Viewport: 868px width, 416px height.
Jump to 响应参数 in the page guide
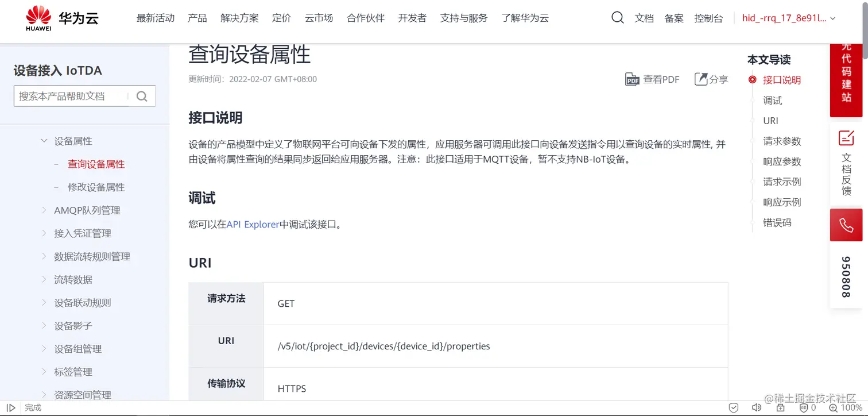click(782, 161)
